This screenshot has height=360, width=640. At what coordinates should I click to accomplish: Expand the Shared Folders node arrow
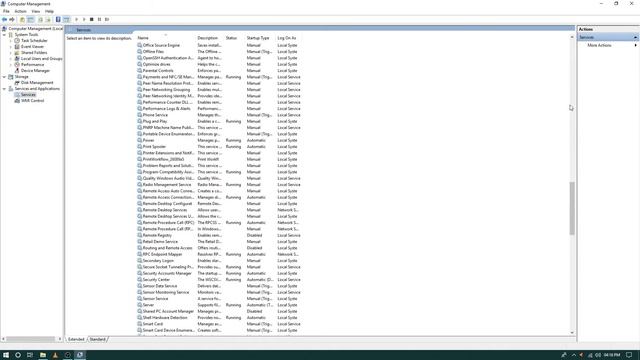(x=11, y=53)
